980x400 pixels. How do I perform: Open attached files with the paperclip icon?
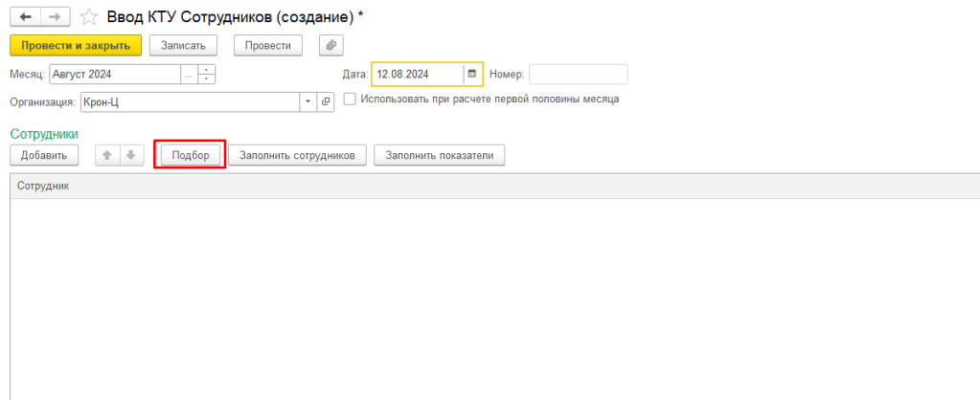click(331, 46)
